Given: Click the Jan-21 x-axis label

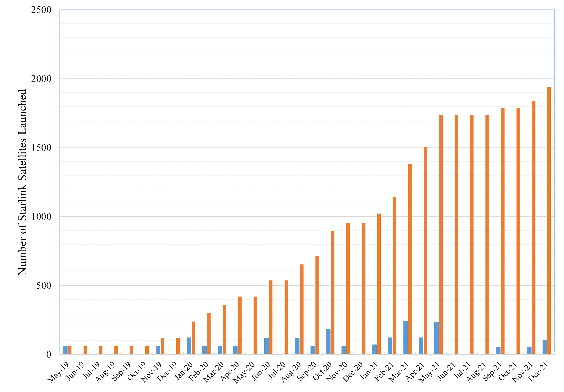Looking at the screenshot, I should tap(369, 371).
